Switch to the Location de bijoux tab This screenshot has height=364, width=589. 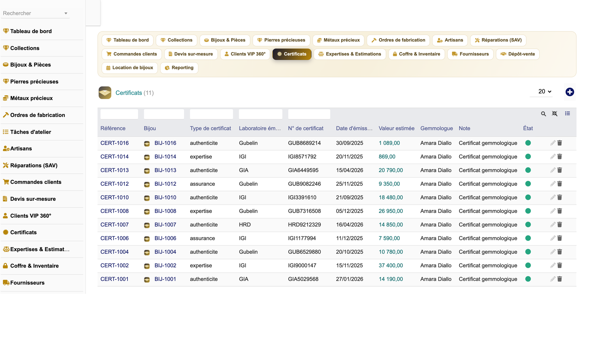[x=130, y=68]
